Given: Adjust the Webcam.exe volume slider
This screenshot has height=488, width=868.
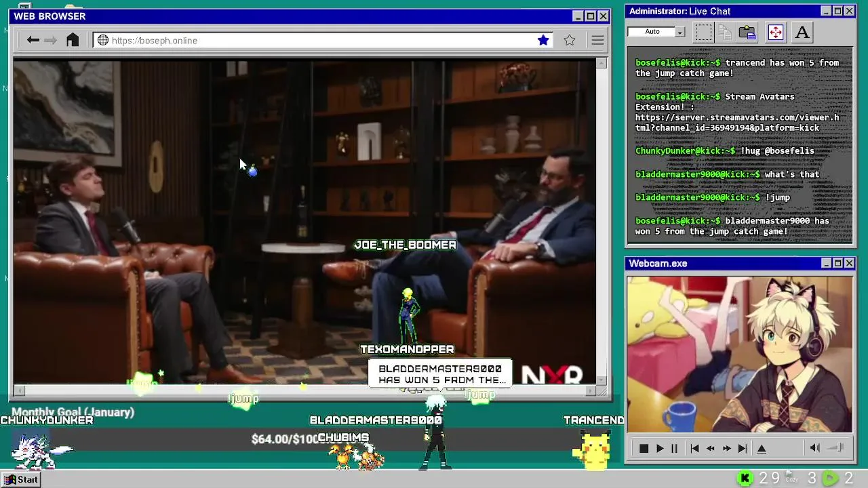Looking at the screenshot, I should [x=835, y=447].
